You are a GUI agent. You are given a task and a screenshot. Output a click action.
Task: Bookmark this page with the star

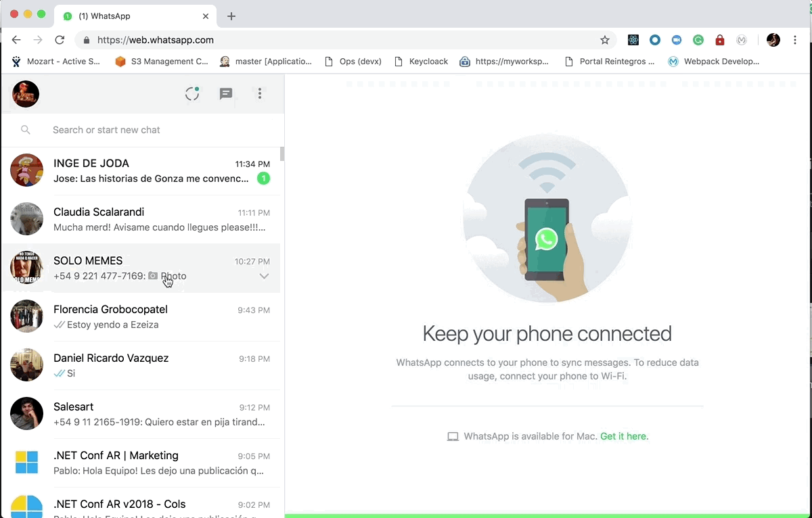click(605, 40)
